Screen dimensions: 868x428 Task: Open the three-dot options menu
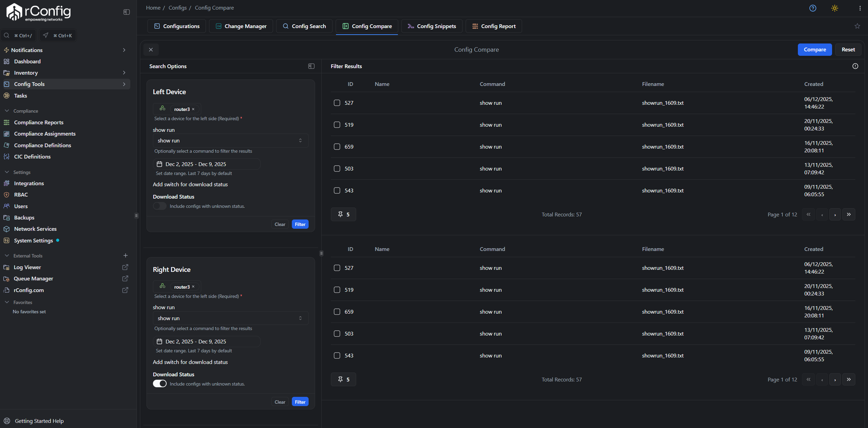point(860,8)
